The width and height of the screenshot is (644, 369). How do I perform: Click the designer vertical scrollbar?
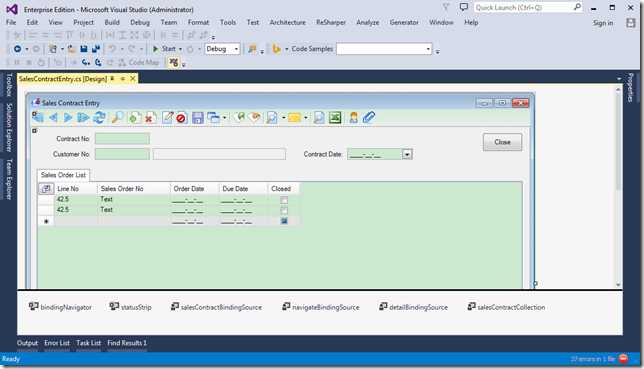(x=618, y=187)
